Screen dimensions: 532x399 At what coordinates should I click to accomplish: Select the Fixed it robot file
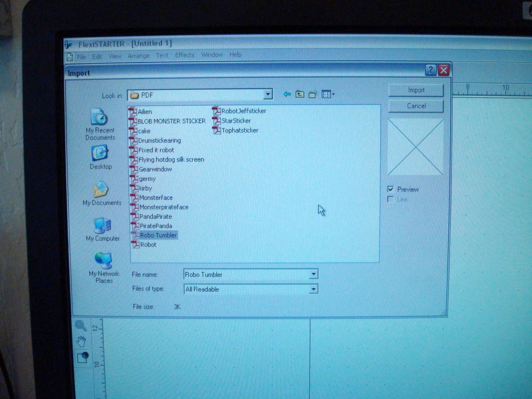152,150
